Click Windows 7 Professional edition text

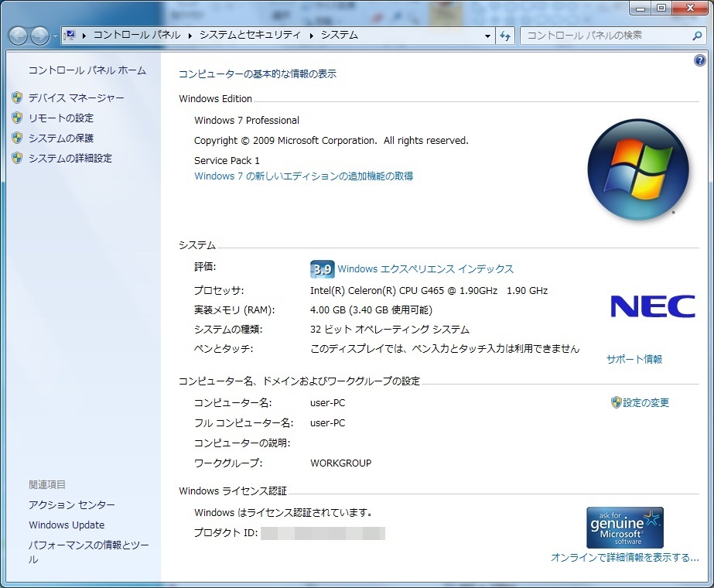[x=247, y=120]
